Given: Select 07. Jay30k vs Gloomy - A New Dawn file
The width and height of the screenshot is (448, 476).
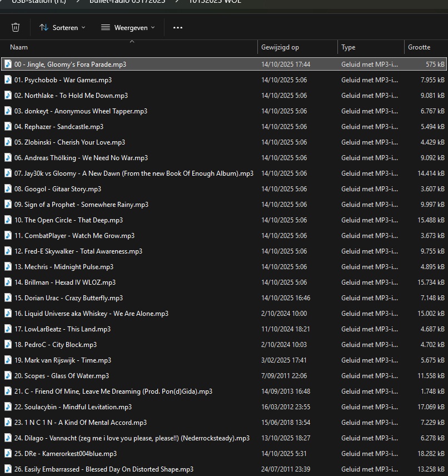Looking at the screenshot, I should tap(134, 173).
